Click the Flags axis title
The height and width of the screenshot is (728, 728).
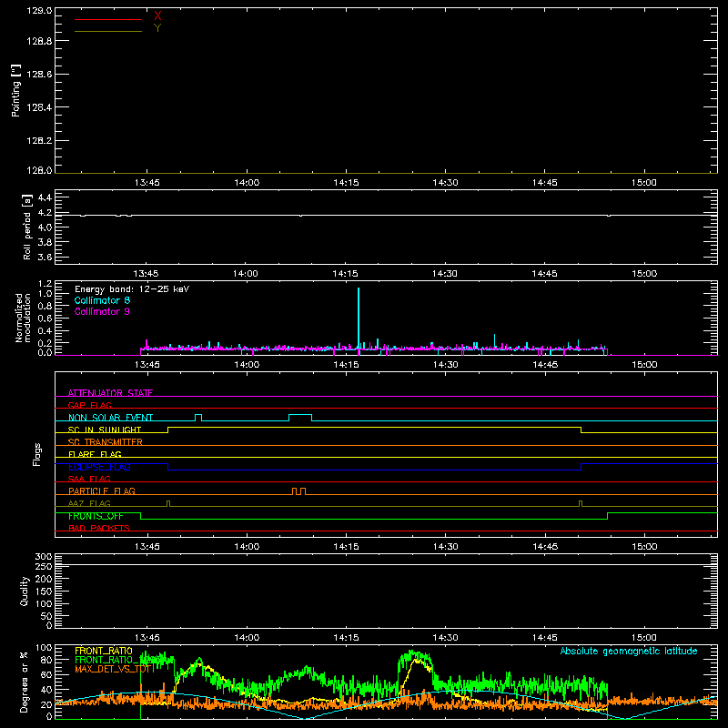point(36,454)
